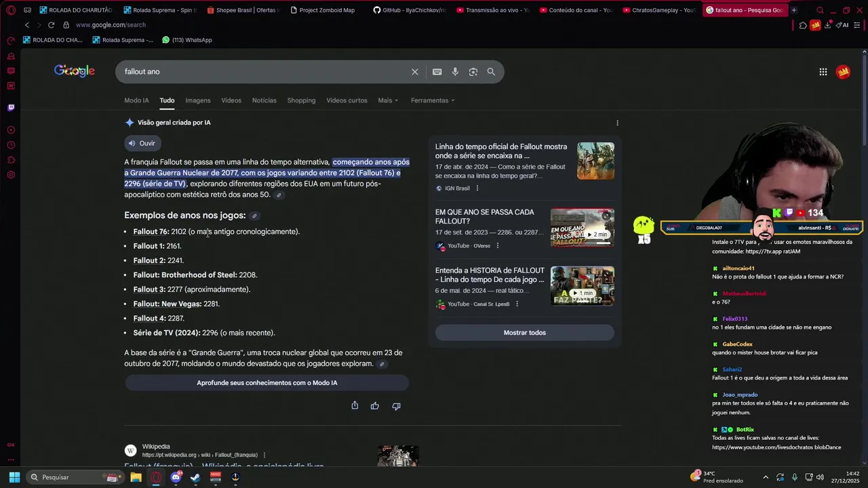Click Aprofunde seus conhecimentos com o Modo IA
This screenshot has width=868, height=488.
point(267,383)
